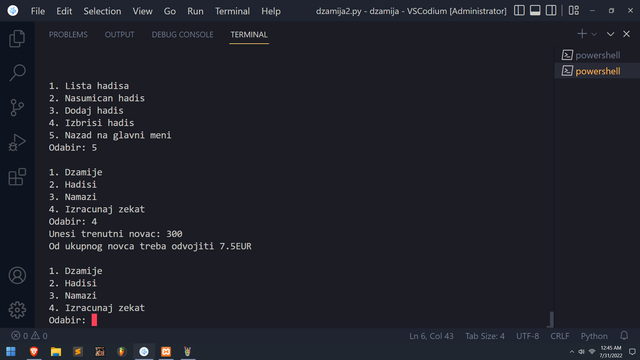Click text 'Od ukupnog novca treba odvojiti 7.5EUR'

click(x=150, y=246)
